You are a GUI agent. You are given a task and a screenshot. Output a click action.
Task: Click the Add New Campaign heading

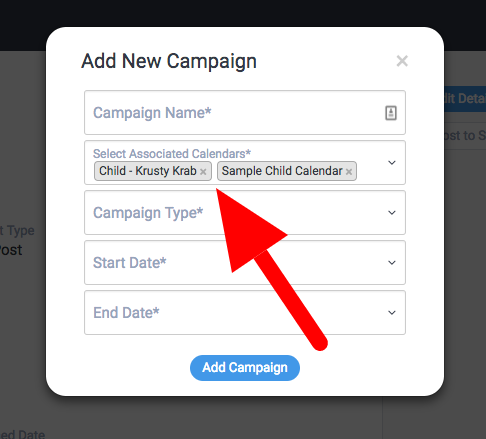(169, 61)
